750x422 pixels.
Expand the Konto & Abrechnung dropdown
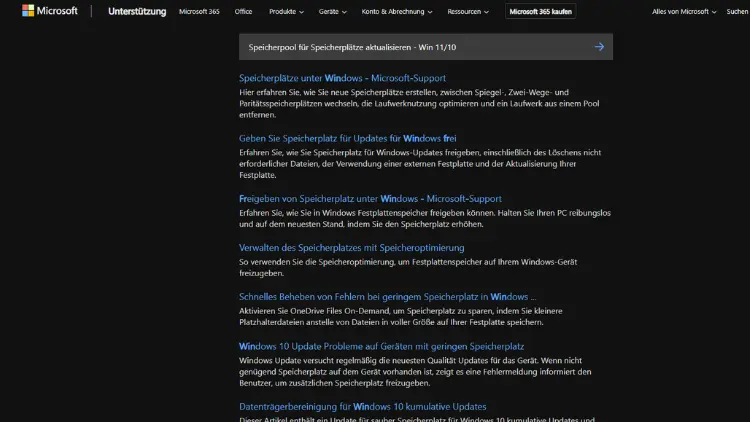pos(397,11)
